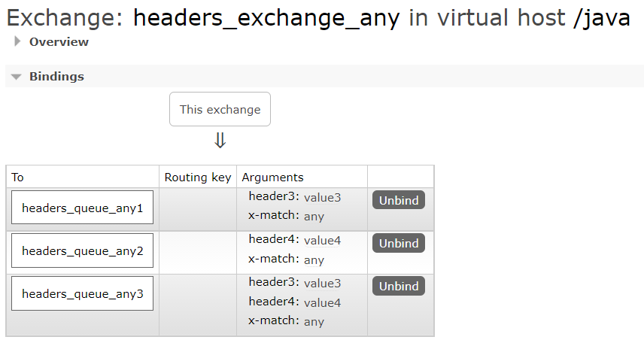Click the headers_exchange_any title name
The image size is (644, 346).
[266, 18]
